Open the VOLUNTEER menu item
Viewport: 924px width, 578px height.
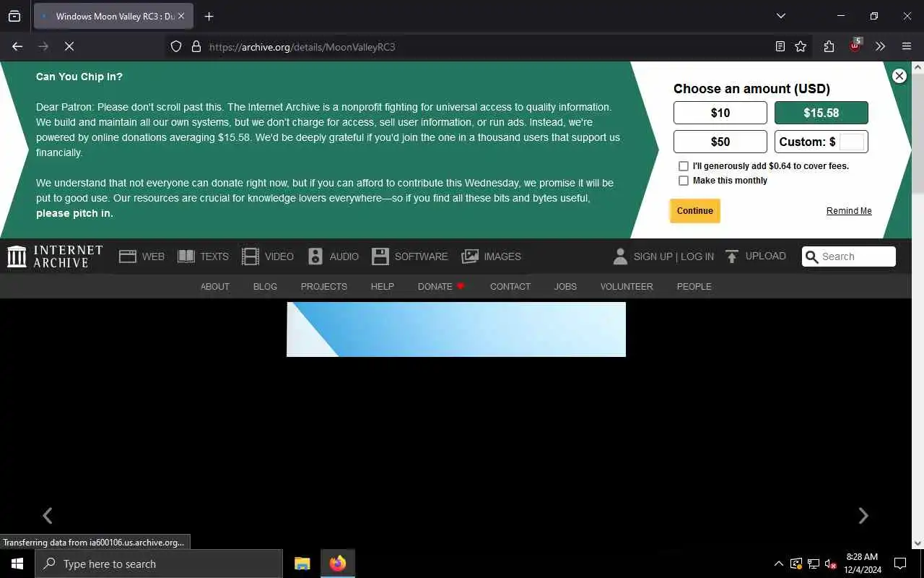(627, 287)
